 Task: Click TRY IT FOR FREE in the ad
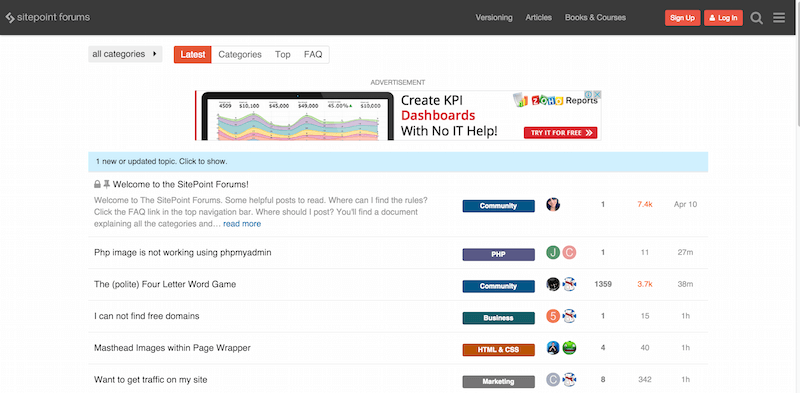(560, 133)
